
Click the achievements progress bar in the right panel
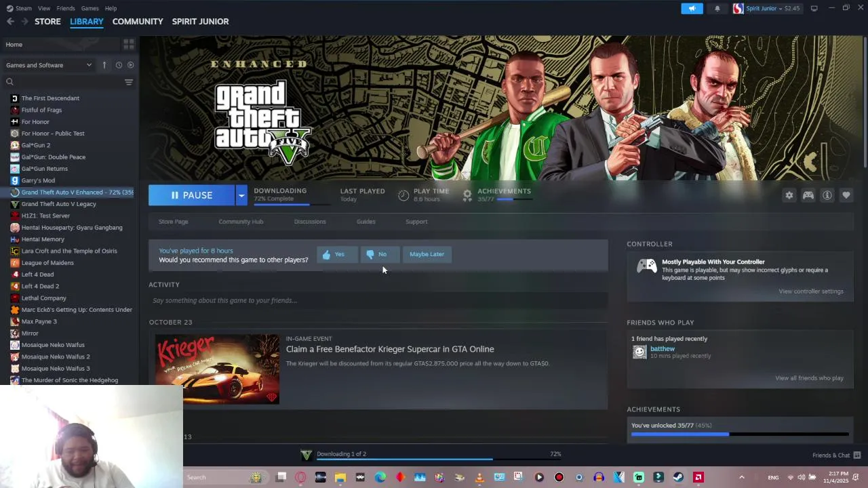740,434
